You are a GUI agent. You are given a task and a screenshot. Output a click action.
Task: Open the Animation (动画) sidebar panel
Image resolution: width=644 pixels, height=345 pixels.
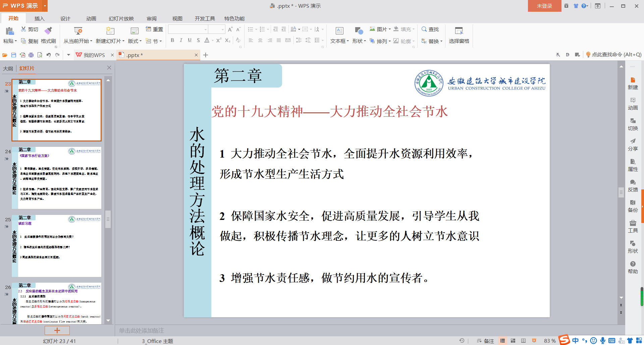pos(633,104)
